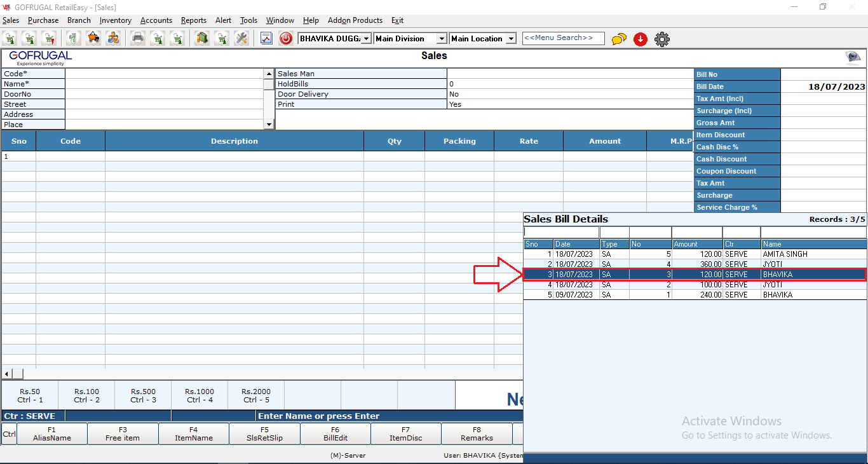Screen dimensions: 868x464
Task: Open the Inventory menu
Action: [x=115, y=20]
